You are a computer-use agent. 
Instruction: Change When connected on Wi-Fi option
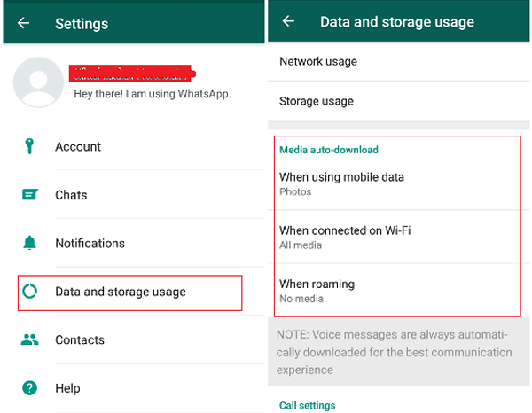[x=399, y=237]
